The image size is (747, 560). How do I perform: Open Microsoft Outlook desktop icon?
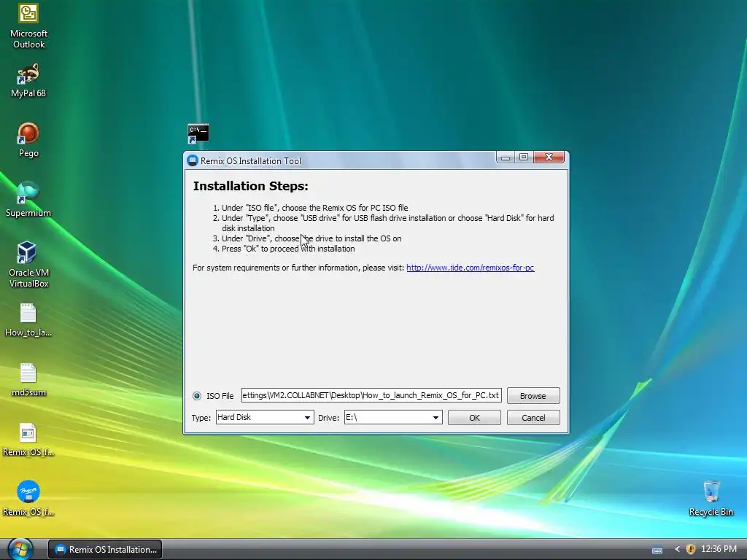click(x=28, y=26)
